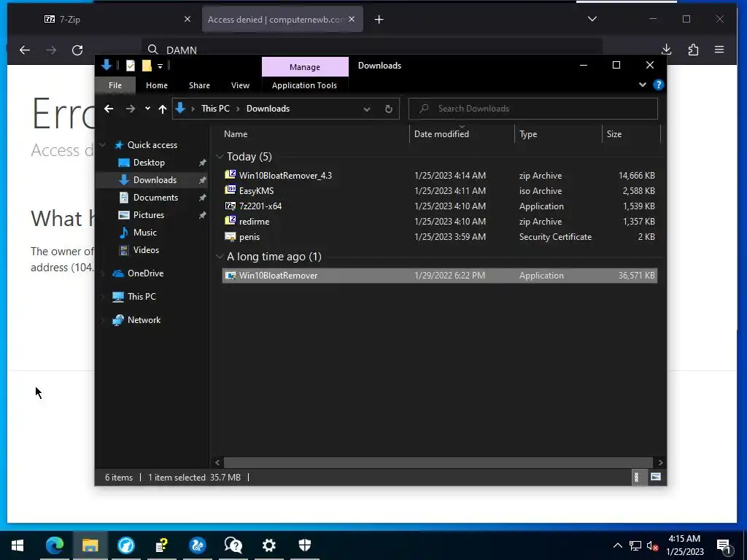
Task: Refresh the Downloads folder
Action: pyautogui.click(x=388, y=109)
